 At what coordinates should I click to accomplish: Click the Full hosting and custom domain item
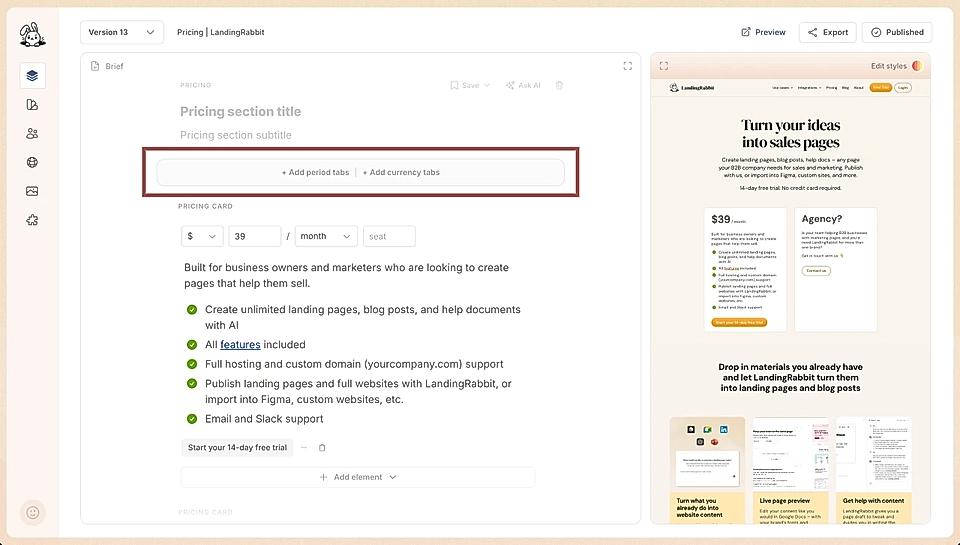coord(354,364)
